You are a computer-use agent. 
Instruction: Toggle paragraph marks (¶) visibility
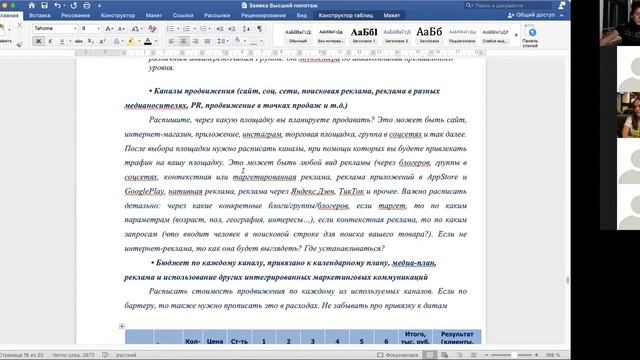pyautogui.click(x=259, y=29)
